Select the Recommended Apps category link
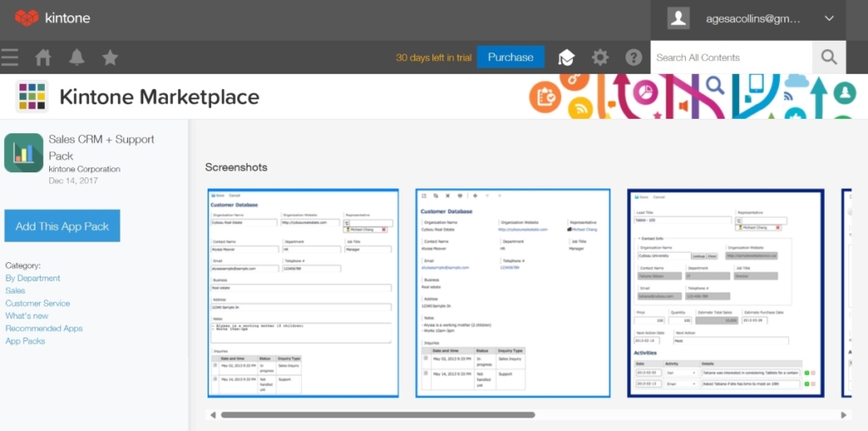Viewport: 868px width, 431px height. tap(44, 328)
